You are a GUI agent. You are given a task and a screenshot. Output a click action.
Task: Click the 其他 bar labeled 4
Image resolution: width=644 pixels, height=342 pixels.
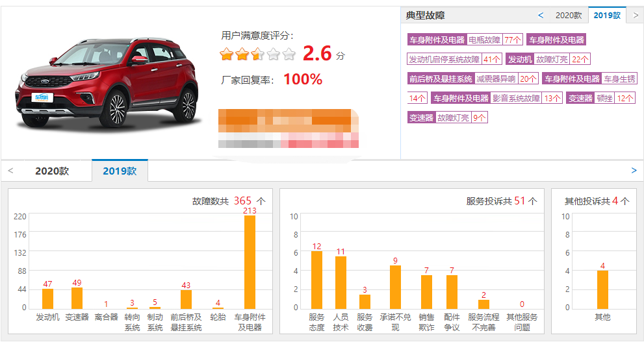602,289
